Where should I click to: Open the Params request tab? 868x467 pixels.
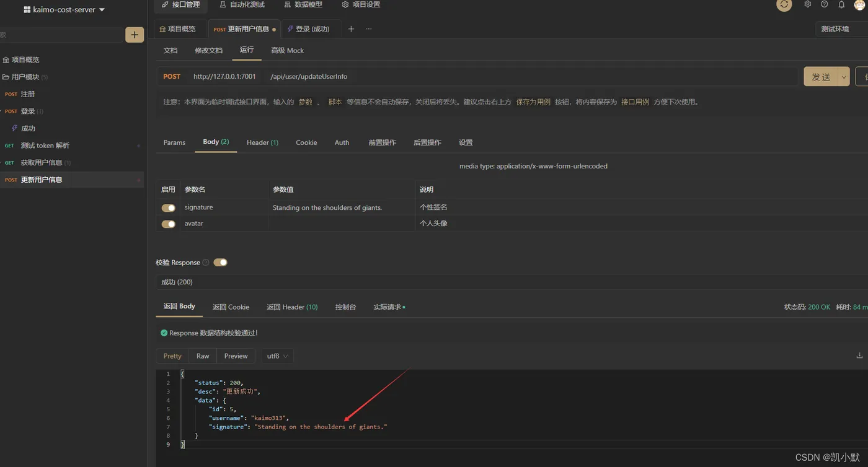[174, 142]
